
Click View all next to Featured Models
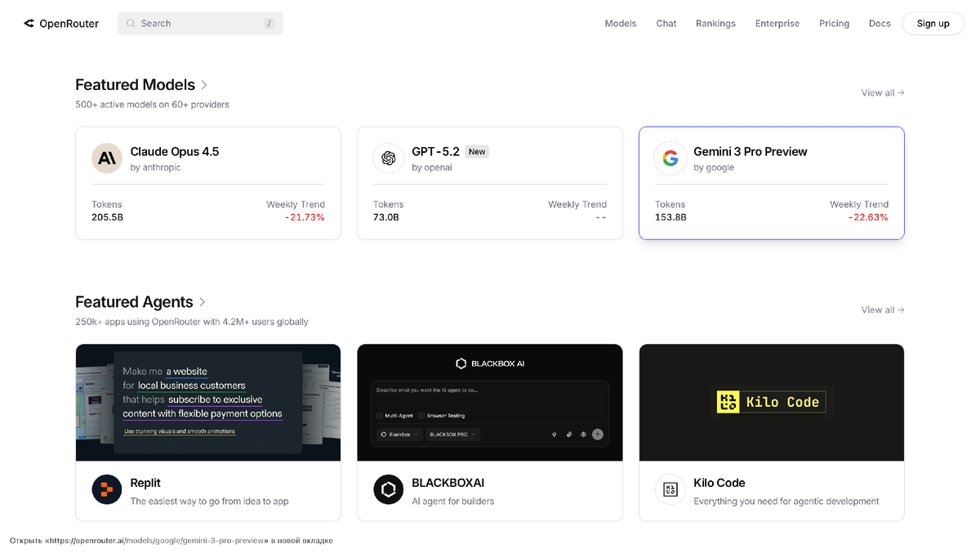coord(883,93)
